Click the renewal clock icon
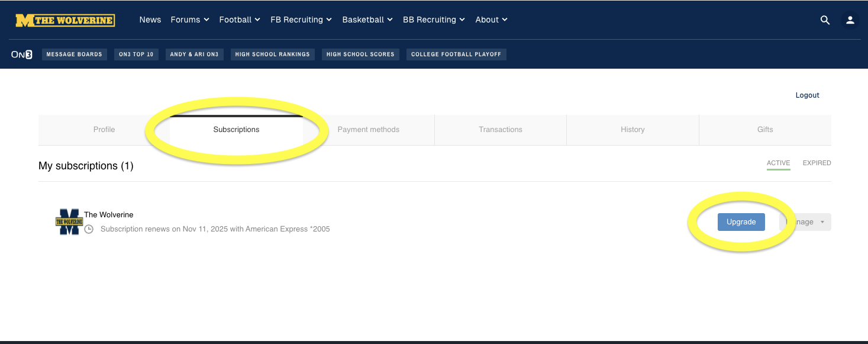Image resolution: width=868 pixels, height=344 pixels. pyautogui.click(x=89, y=229)
